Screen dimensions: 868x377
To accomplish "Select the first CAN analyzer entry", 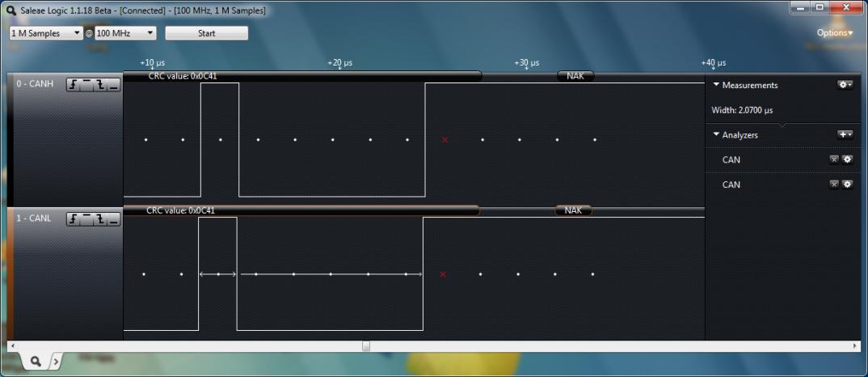I will coord(731,159).
